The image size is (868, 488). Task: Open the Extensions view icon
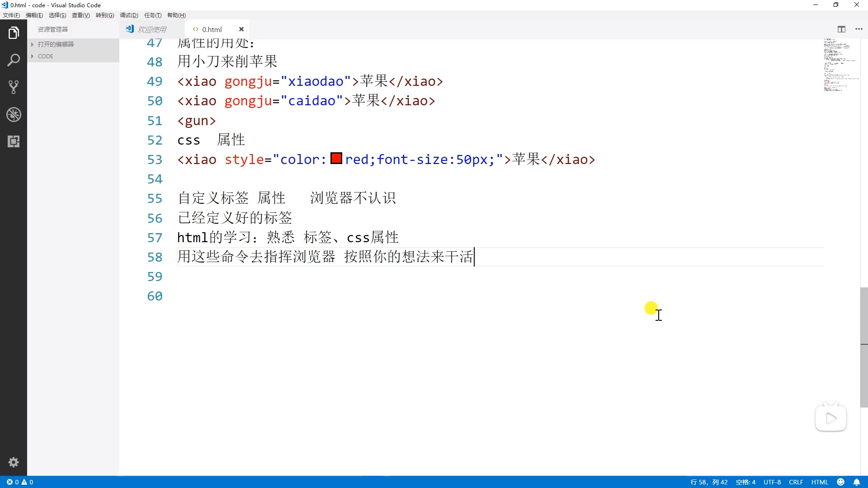pyautogui.click(x=14, y=141)
